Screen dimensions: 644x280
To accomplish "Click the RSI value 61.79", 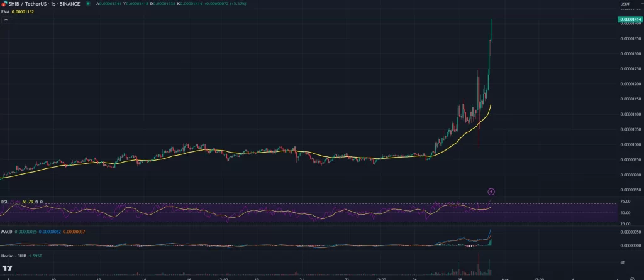I will point(27,202).
